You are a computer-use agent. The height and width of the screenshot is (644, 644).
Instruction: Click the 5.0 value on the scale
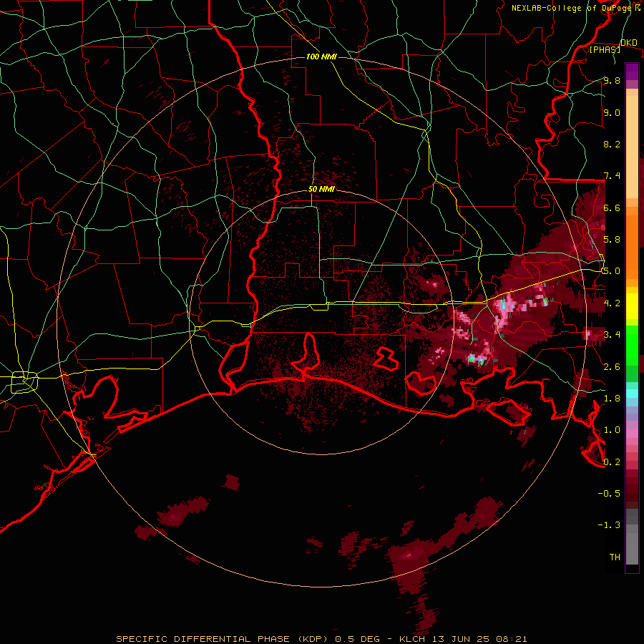click(x=612, y=271)
